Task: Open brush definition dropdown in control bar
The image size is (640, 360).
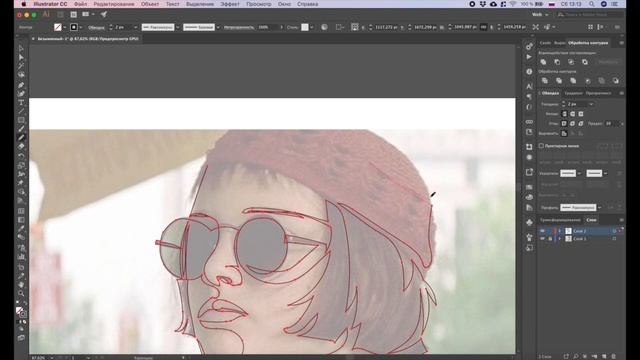Action: pos(218,27)
